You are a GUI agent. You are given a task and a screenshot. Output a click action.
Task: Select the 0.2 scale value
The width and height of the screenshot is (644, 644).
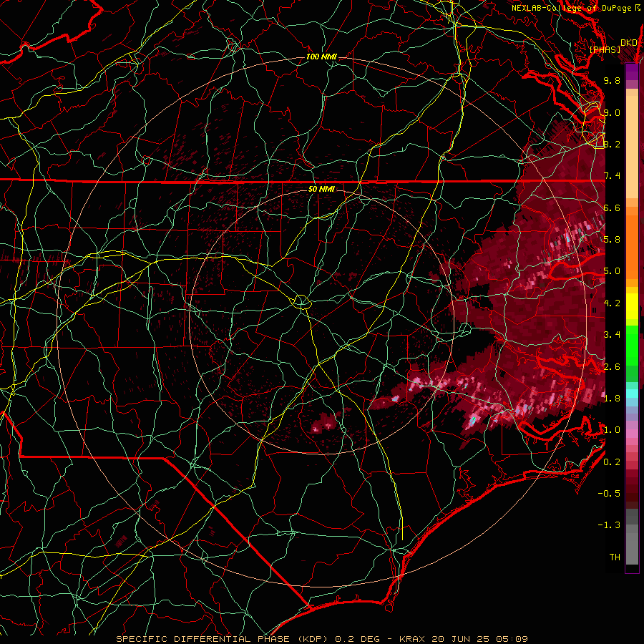[612, 462]
